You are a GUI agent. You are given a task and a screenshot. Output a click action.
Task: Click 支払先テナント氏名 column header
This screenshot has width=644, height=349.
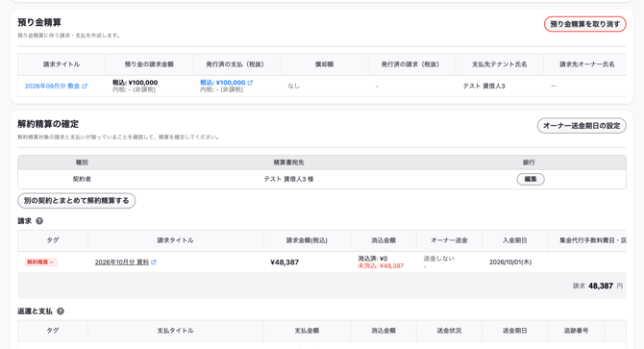tap(500, 64)
